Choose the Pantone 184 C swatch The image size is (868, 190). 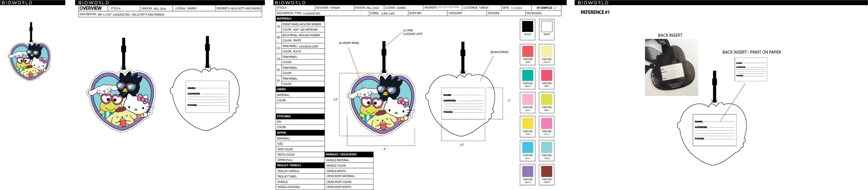[546, 75]
